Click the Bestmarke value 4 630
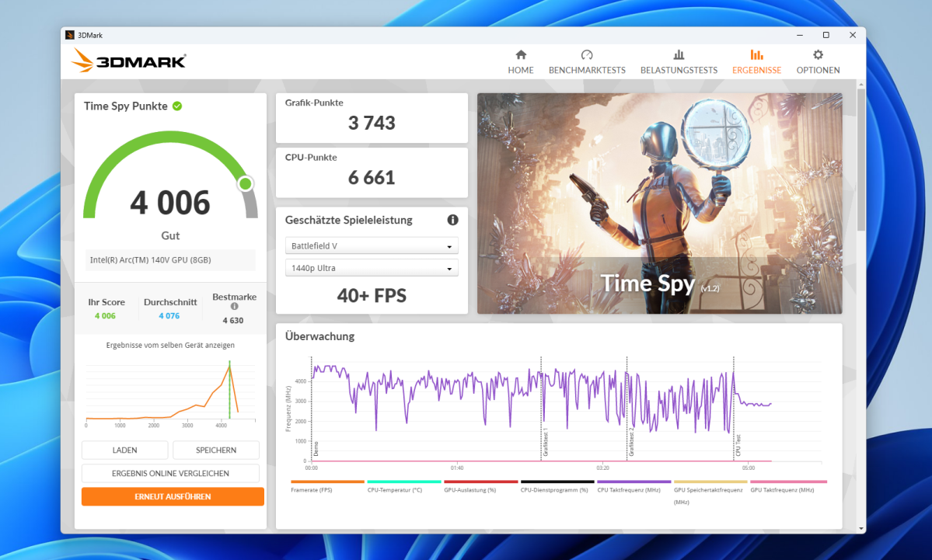 [233, 321]
